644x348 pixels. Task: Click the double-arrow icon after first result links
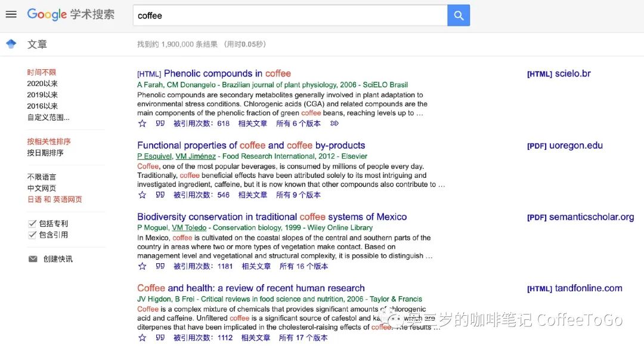pos(335,124)
